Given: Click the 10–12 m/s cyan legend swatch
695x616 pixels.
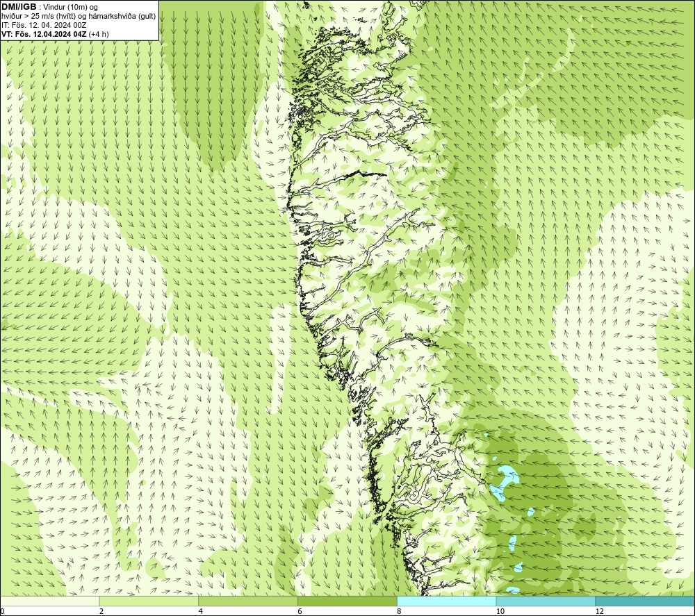Looking at the screenshot, I should [546, 601].
